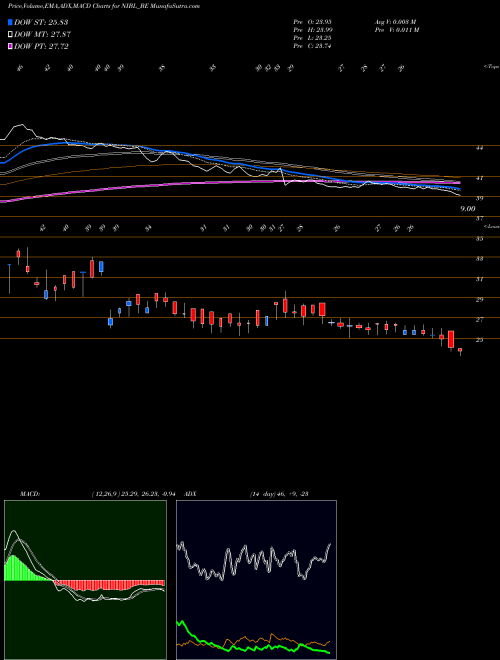Click the 'Pre O: 23.93' open value
The width and height of the screenshot is (500, 660).
312,22
